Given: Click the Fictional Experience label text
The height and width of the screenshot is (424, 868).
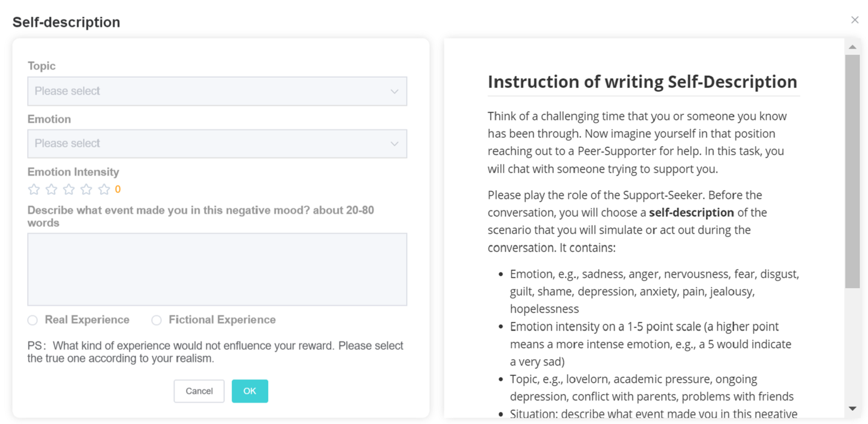Looking at the screenshot, I should click(222, 320).
